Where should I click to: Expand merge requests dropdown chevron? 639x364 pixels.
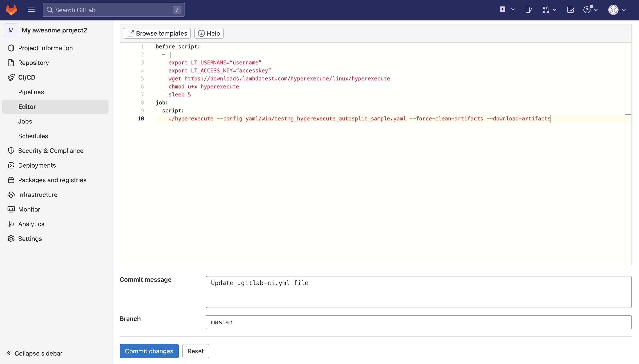point(555,10)
